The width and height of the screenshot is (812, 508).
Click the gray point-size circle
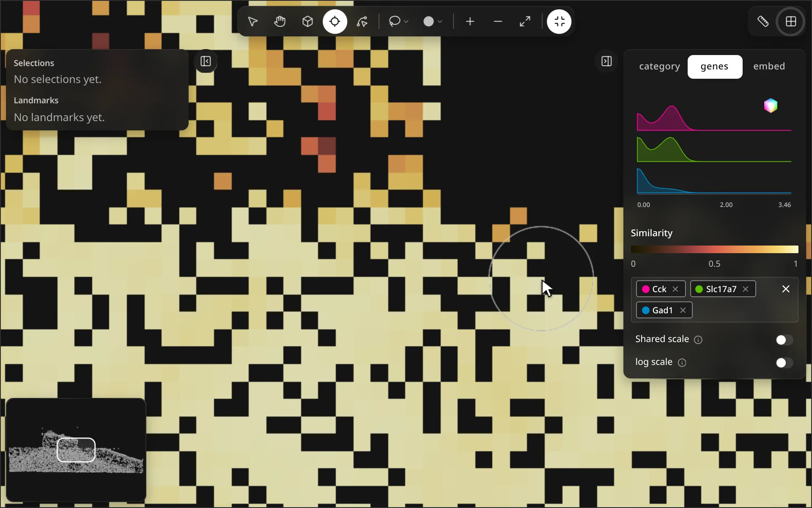point(428,22)
